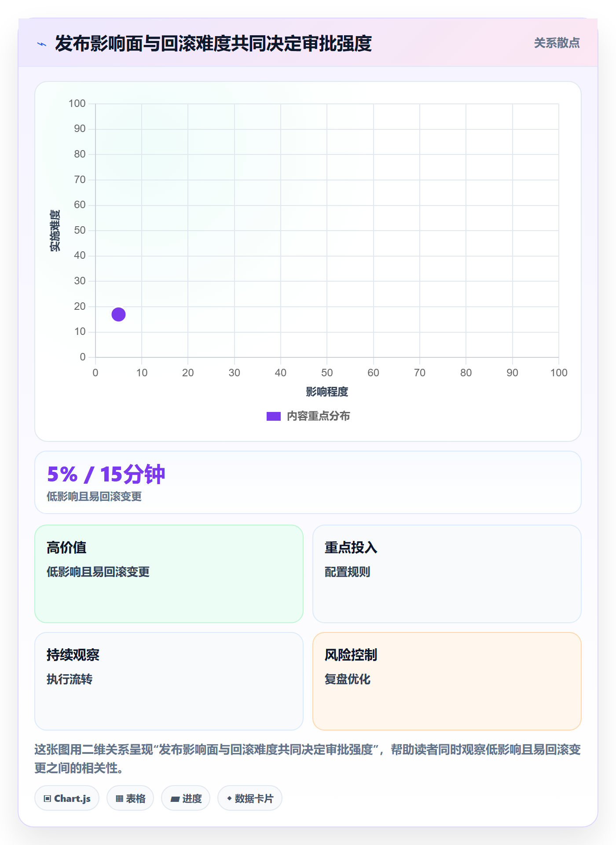
Task: Click the 执行流转 text in 持续观察 card
Action: (x=70, y=679)
